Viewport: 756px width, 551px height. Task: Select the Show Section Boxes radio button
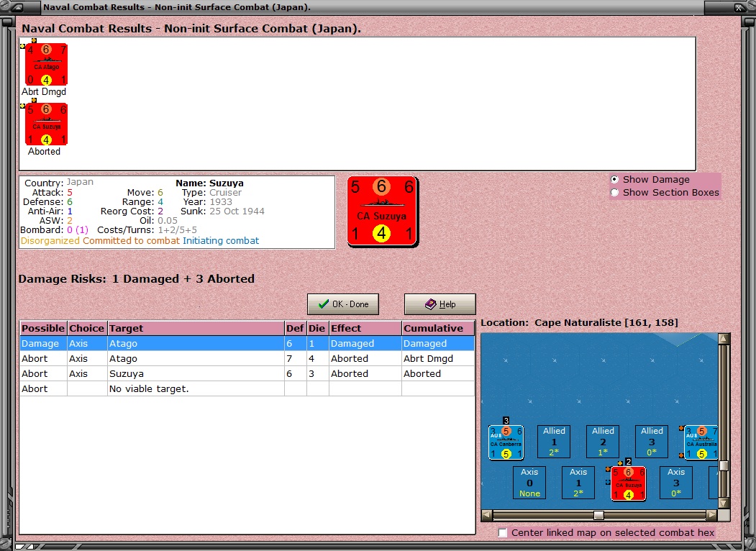615,192
